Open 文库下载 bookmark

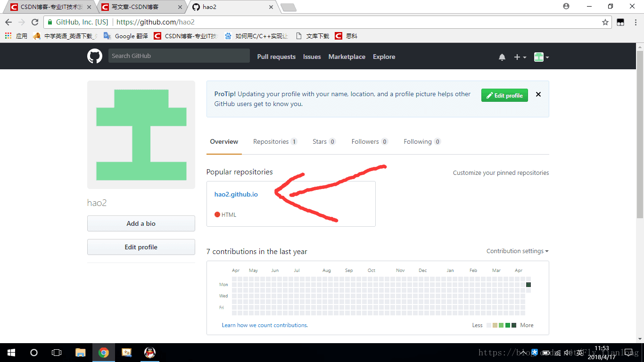313,36
